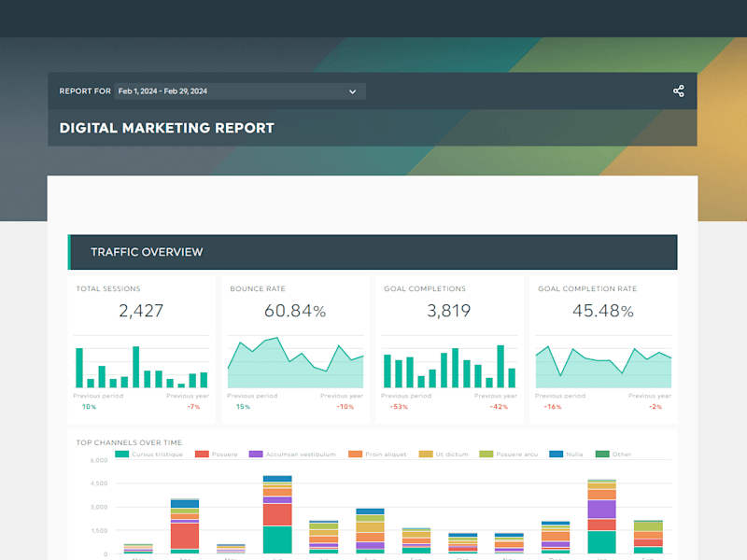Image resolution: width=747 pixels, height=560 pixels.
Task: Open the report date range dropdown
Action: [240, 91]
